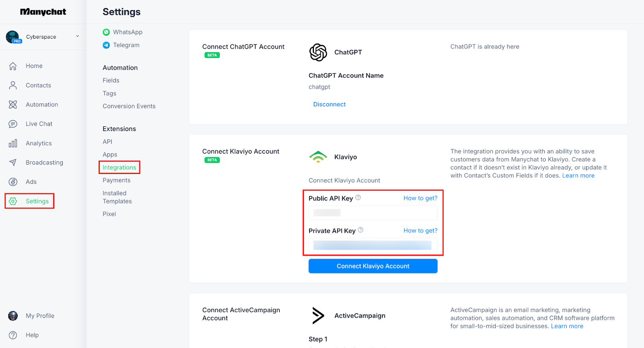Open Payments settings

tap(116, 180)
